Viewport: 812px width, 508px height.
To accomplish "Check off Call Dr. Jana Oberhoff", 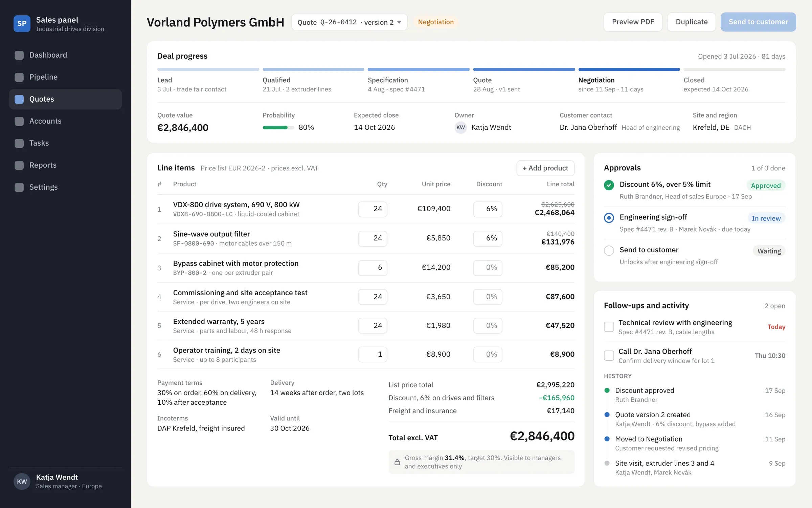I will coord(609,356).
